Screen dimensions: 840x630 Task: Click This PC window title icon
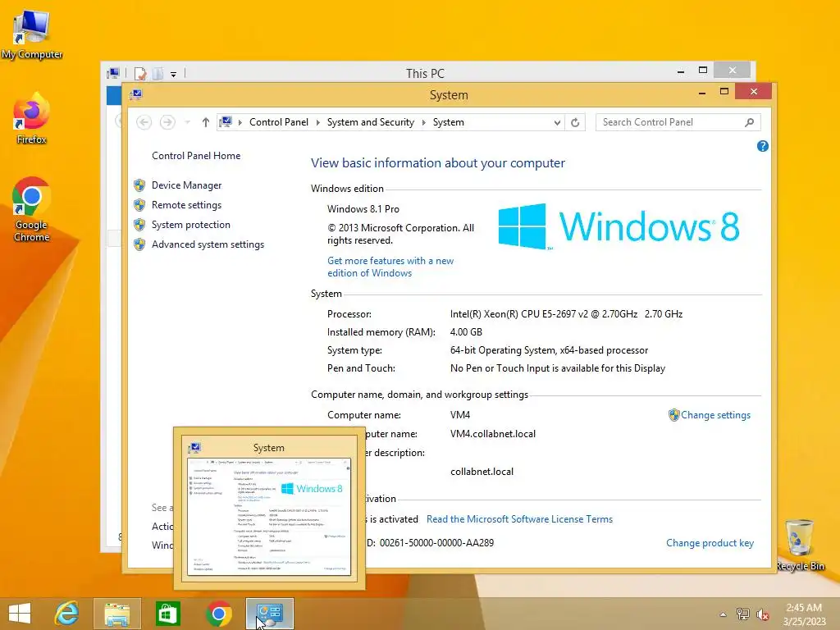tap(113, 73)
